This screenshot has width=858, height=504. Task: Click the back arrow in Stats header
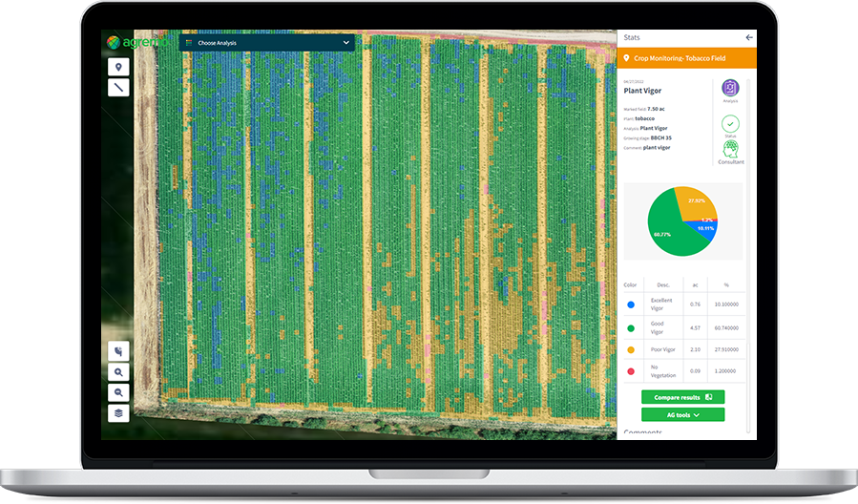click(749, 37)
